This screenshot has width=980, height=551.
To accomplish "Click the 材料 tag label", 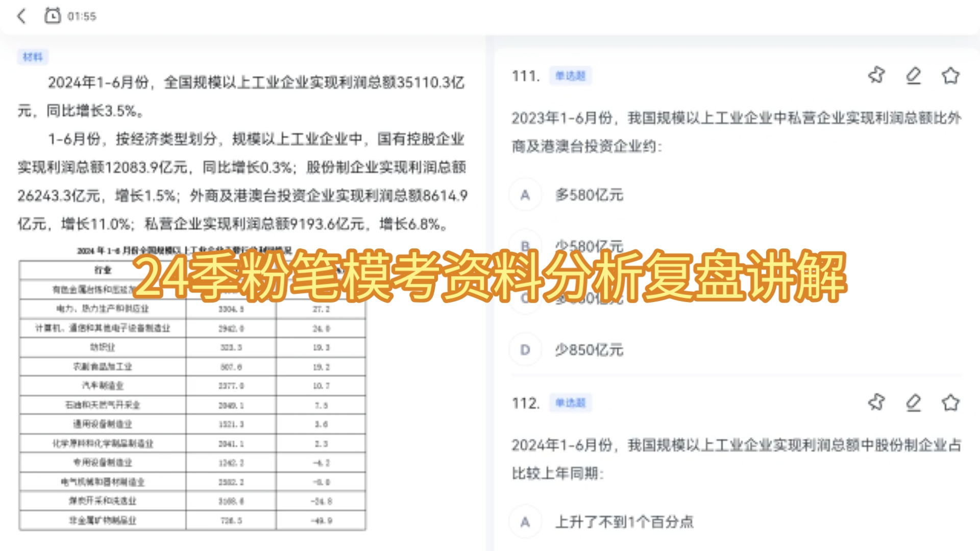I will coord(33,57).
